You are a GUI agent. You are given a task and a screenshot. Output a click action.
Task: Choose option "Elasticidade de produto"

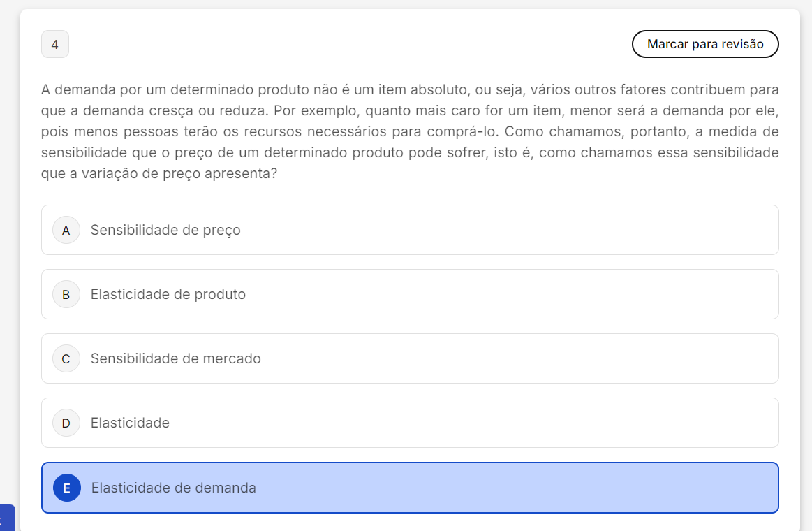(168, 294)
